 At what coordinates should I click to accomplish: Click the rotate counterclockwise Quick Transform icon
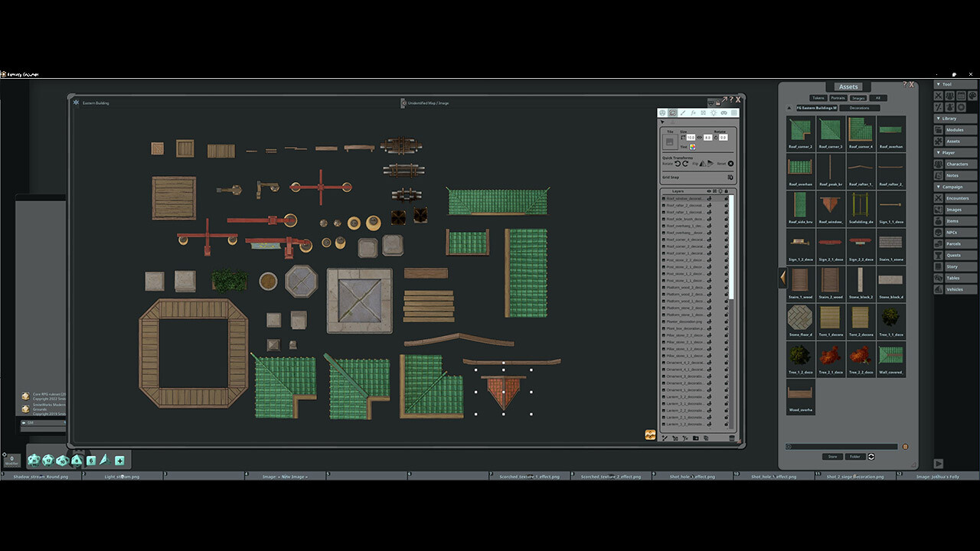click(x=678, y=163)
